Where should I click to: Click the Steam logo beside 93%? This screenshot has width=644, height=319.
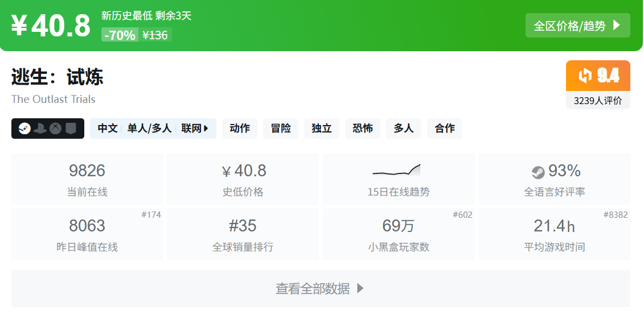pyautogui.click(x=538, y=173)
